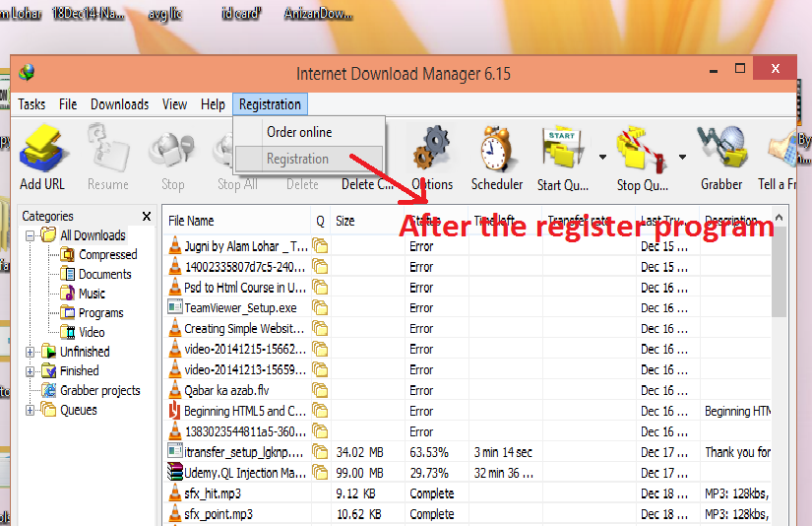Select the sfx_point.mp3 download row
The image size is (812, 526).
[468, 514]
